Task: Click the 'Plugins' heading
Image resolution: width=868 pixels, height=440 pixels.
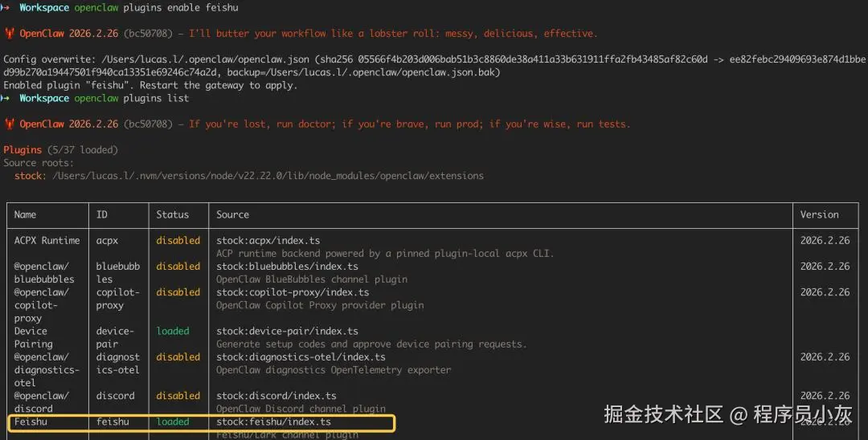Action: click(23, 150)
